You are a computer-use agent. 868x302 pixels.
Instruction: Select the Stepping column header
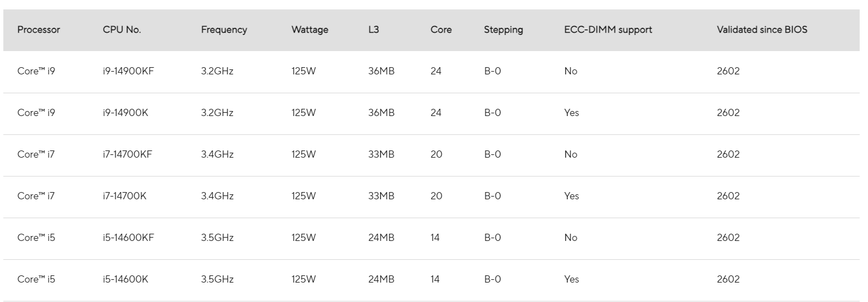coord(503,30)
